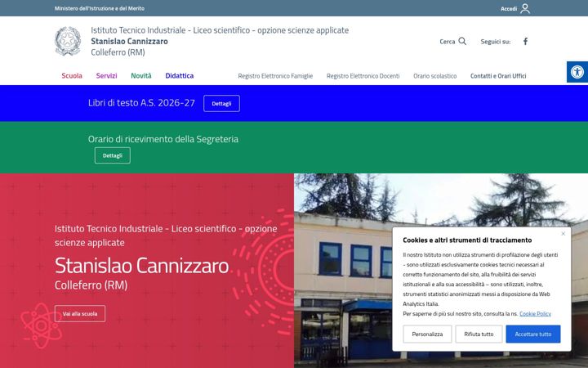
Task: Visit the school's Facebook page icon
Action: (x=525, y=42)
